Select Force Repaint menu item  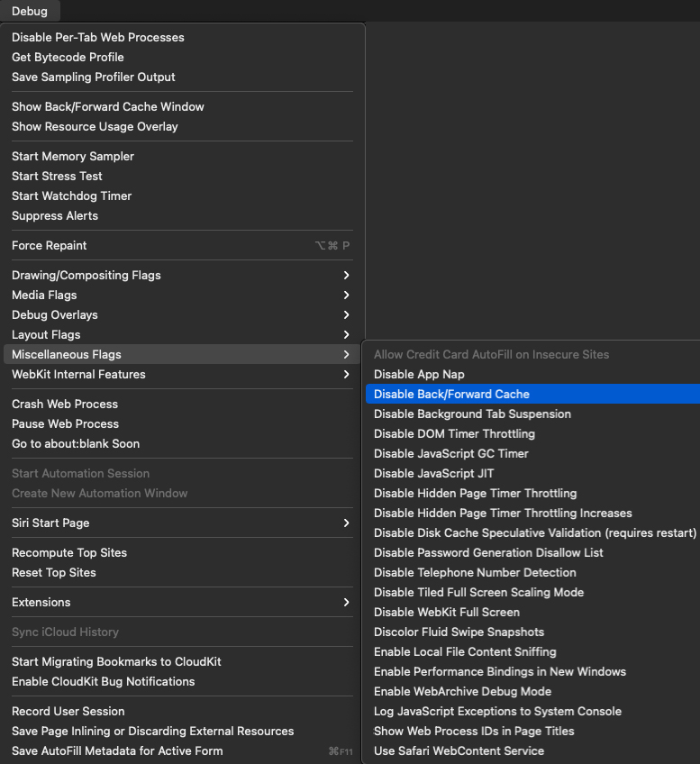[50, 245]
